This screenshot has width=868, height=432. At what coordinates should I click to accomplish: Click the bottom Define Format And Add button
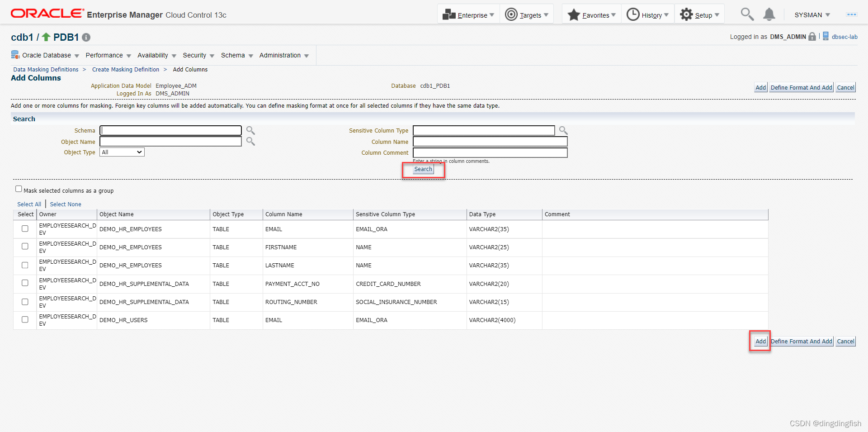801,342
